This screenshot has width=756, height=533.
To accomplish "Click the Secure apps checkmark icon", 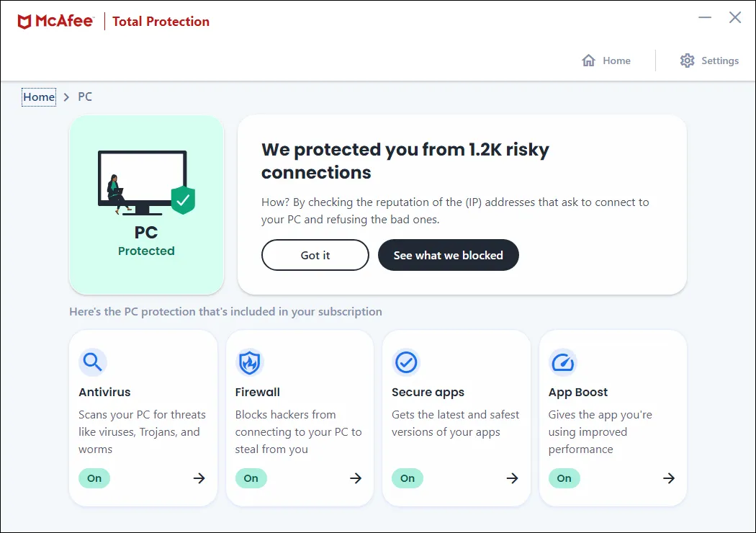I will tap(406, 362).
